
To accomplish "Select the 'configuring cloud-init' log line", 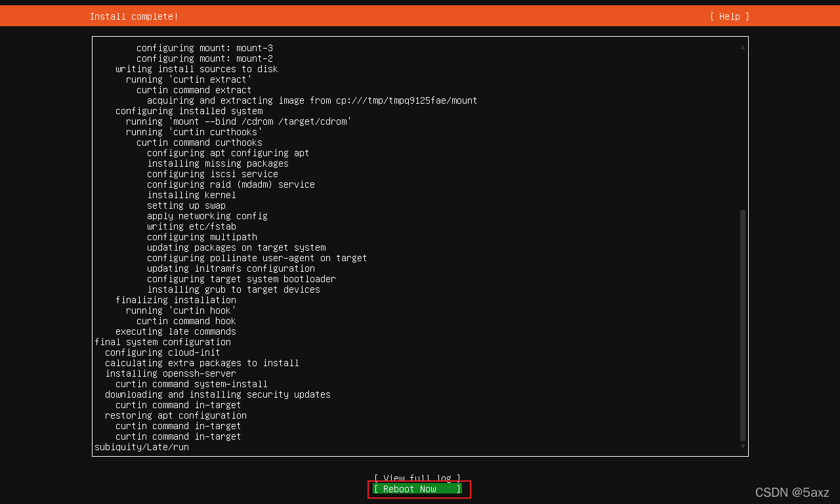I will [163, 352].
